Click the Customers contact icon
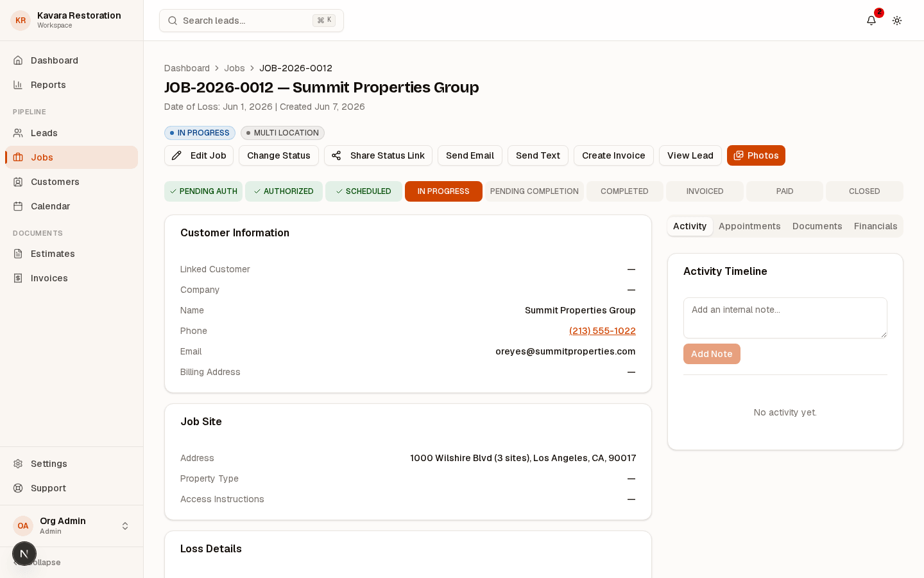This screenshot has height=578, width=924. [18, 182]
